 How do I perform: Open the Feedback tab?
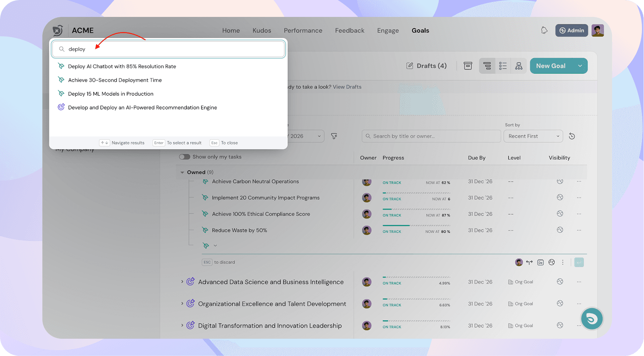point(350,31)
